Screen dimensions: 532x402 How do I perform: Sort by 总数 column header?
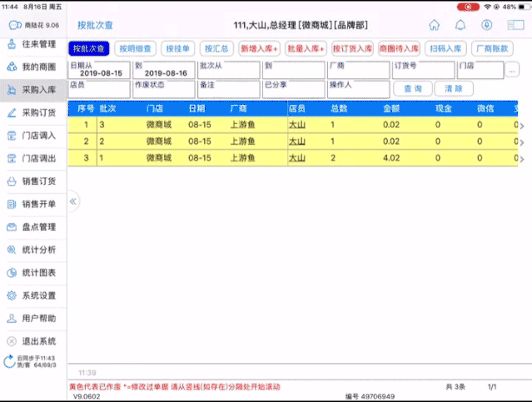339,108
